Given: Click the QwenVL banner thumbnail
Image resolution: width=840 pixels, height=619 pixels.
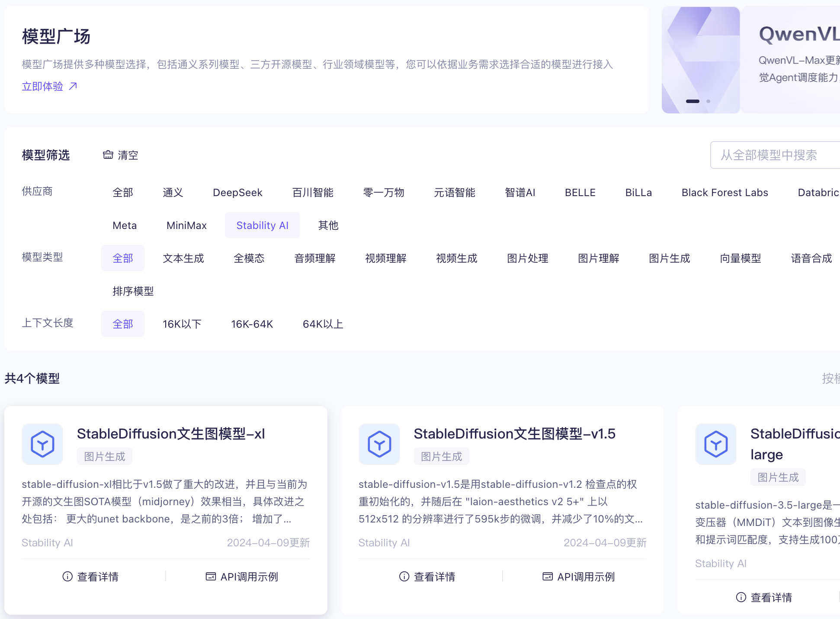Looking at the screenshot, I should [701, 60].
